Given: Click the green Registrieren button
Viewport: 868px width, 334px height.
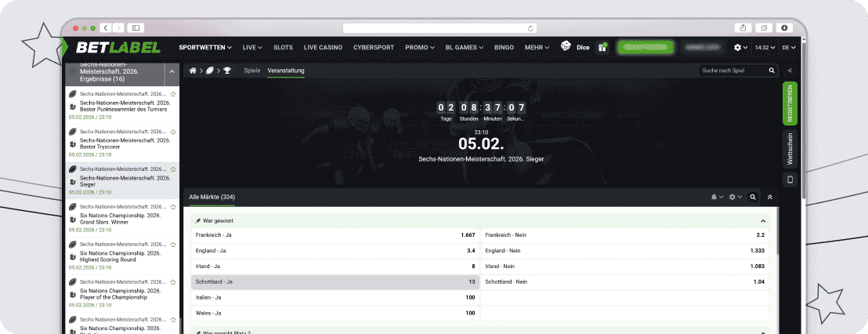Looking at the screenshot, I should pyautogui.click(x=790, y=103).
